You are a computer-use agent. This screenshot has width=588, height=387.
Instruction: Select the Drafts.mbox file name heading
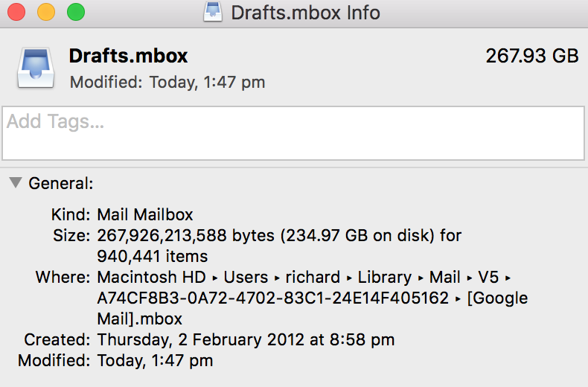pos(128,56)
